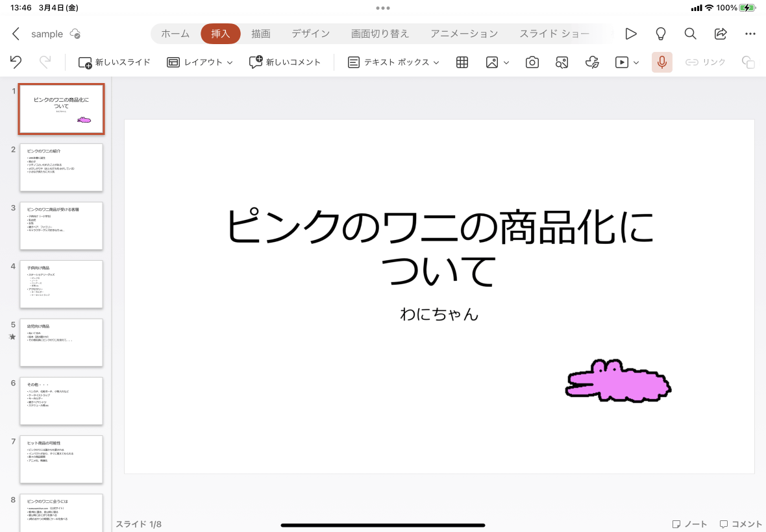Switch to the ホーム tab
Image resolution: width=766 pixels, height=532 pixels.
click(x=175, y=34)
